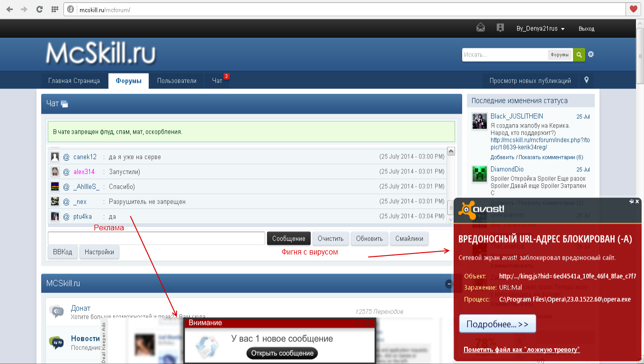The image size is (644, 364).
Task: Click the Новости forum speech-bubble icon
Action: (x=56, y=342)
